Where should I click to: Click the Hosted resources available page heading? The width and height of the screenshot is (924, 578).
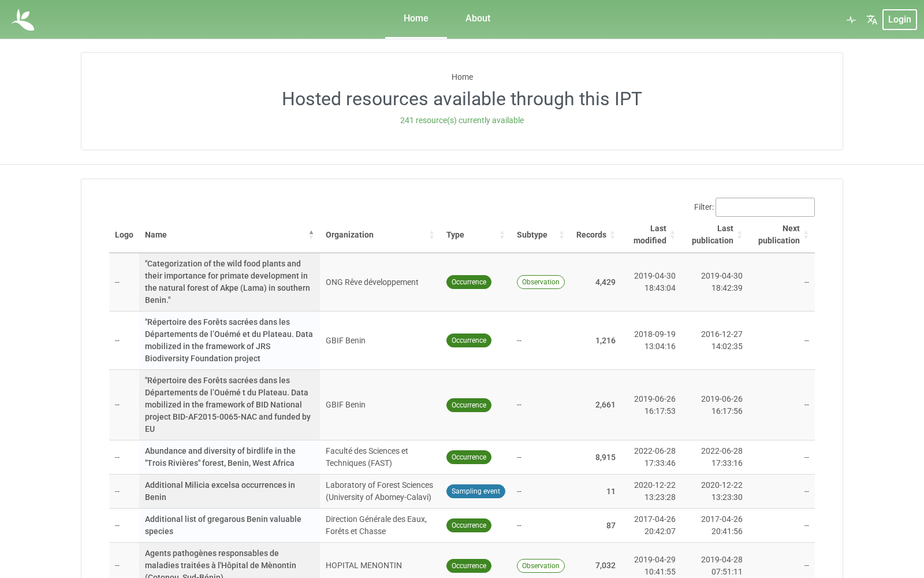tap(462, 99)
